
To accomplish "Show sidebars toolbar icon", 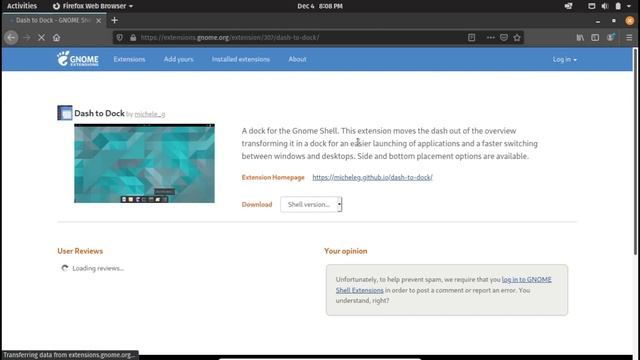I will pyautogui.click(x=595, y=38).
